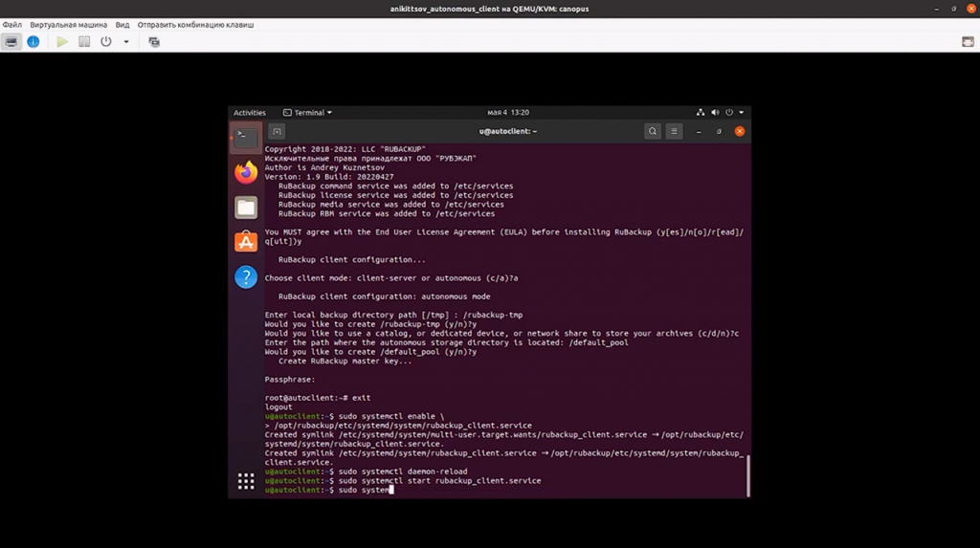
Task: Launch Firefox from the dock
Action: 246,172
